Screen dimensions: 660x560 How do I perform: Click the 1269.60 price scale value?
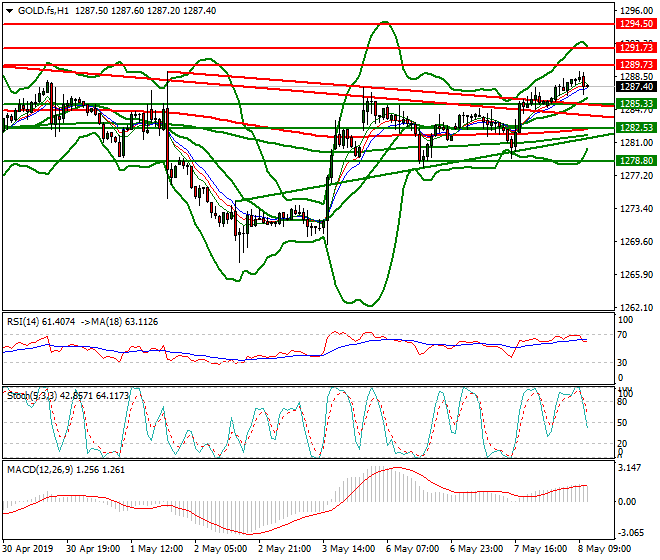tap(636, 242)
